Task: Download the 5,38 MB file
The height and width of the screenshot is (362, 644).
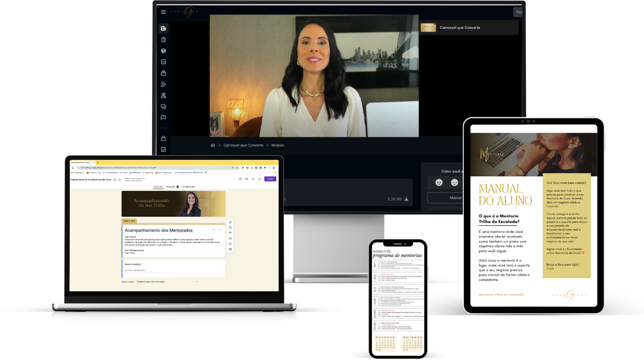Action: coord(406,199)
